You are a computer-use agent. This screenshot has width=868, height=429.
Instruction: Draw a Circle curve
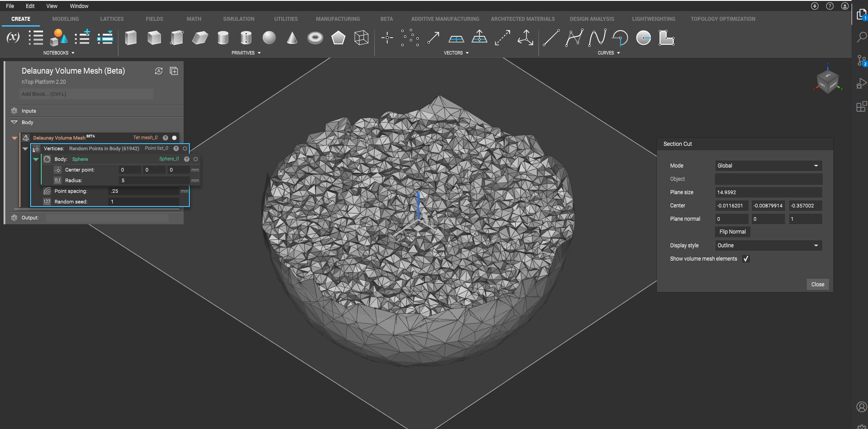644,38
